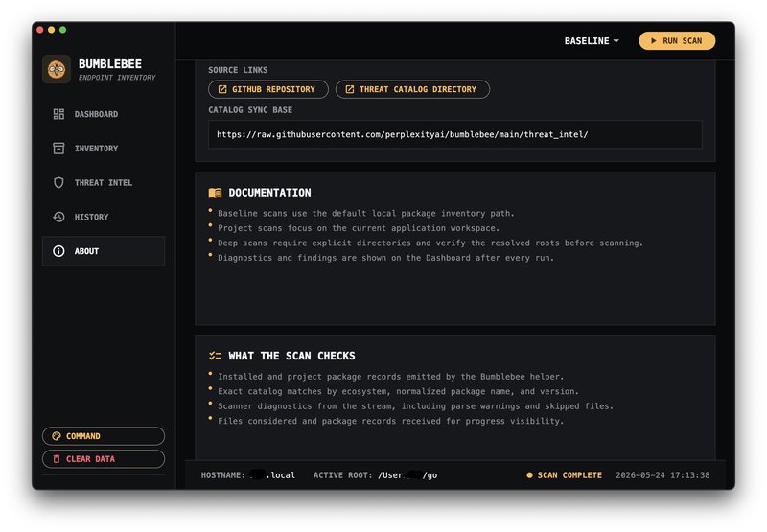Click the What The Scan Checks heading

[x=291, y=356]
